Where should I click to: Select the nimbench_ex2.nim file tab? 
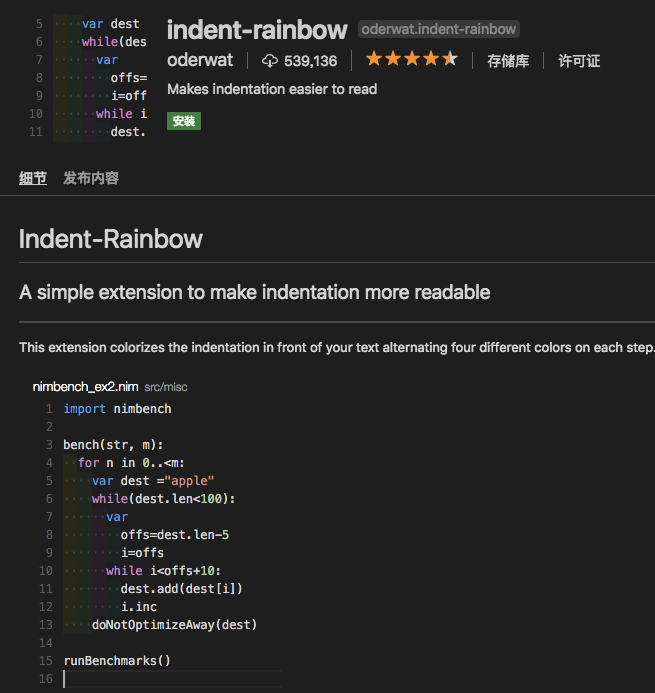tap(85, 386)
